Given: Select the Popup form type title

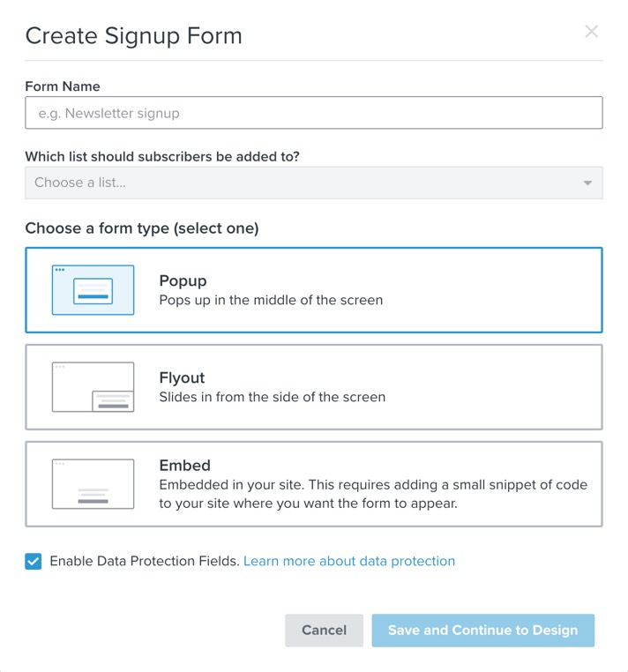Looking at the screenshot, I should tap(183, 281).
